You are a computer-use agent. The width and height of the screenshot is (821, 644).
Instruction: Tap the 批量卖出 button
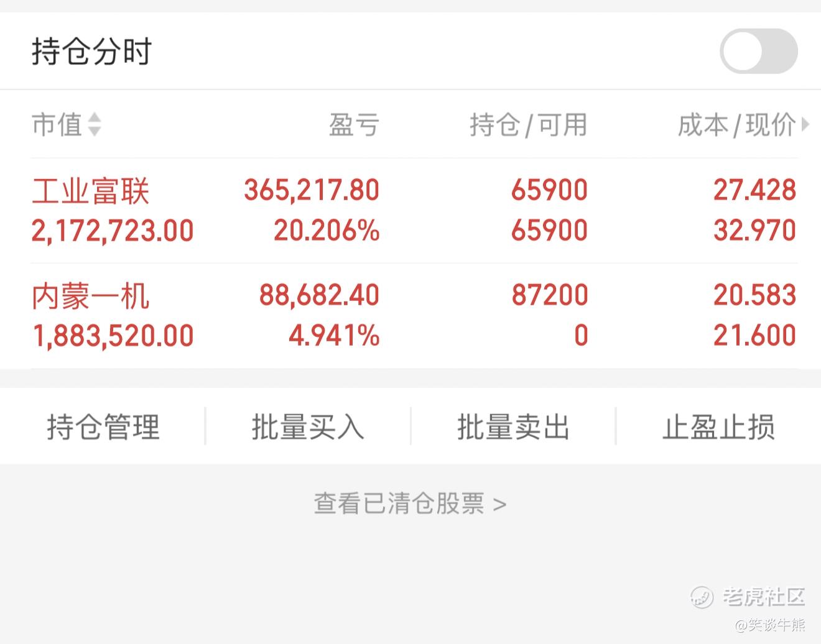tap(513, 427)
